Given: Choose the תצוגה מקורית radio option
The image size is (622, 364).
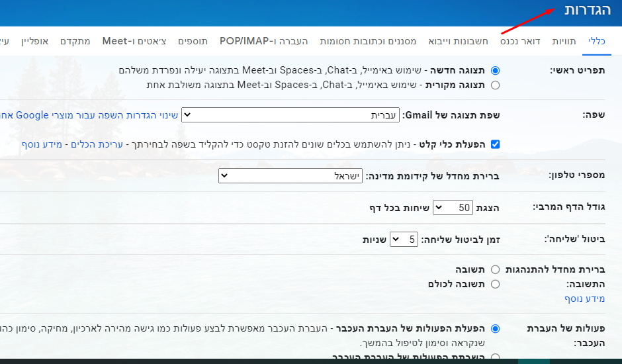Looking at the screenshot, I should click(495, 85).
